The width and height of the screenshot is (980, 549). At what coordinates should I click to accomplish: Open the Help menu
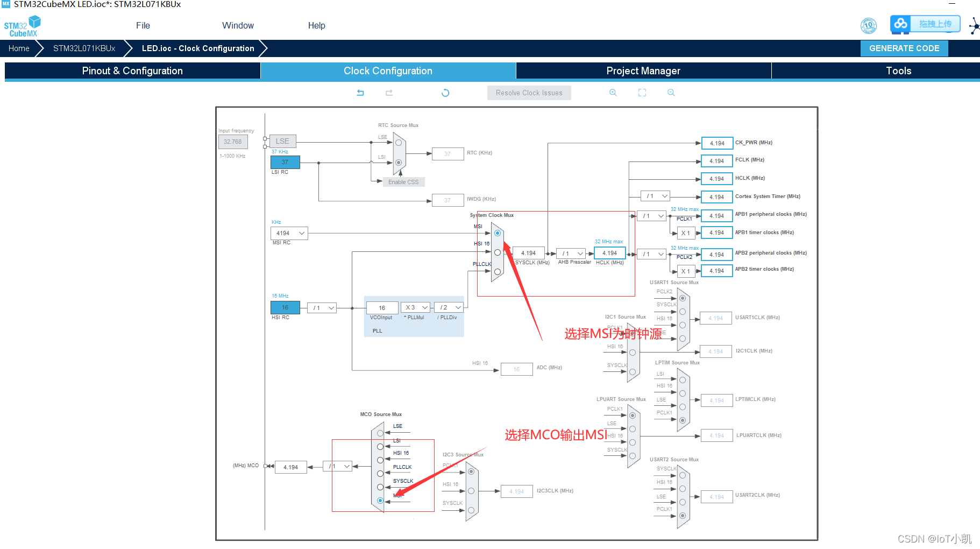[317, 25]
